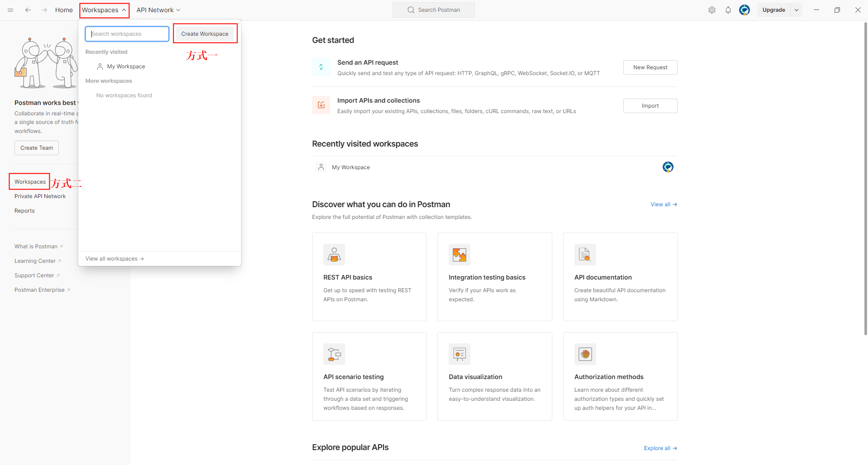
Task: Click the Search Postman box
Action: pos(434,10)
